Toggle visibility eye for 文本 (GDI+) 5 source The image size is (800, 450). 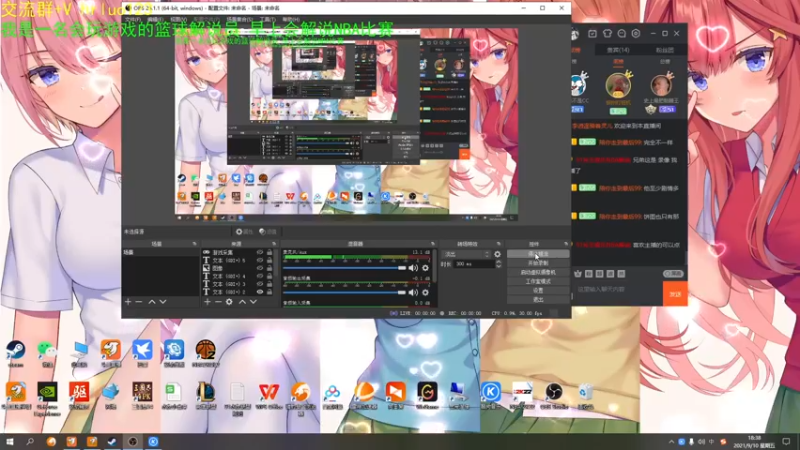click(x=260, y=260)
